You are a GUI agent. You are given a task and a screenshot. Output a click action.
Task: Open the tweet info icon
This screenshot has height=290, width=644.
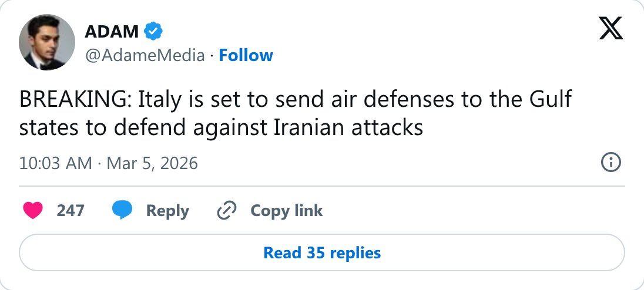(x=611, y=163)
